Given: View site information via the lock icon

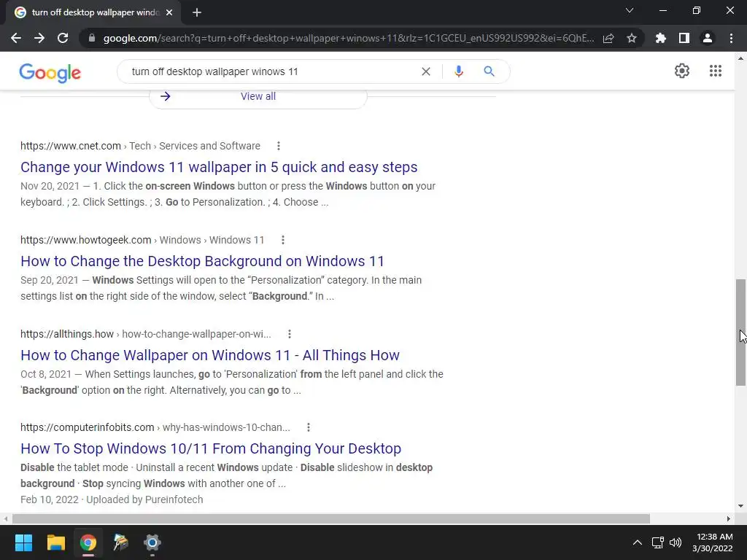Looking at the screenshot, I should 92,38.
